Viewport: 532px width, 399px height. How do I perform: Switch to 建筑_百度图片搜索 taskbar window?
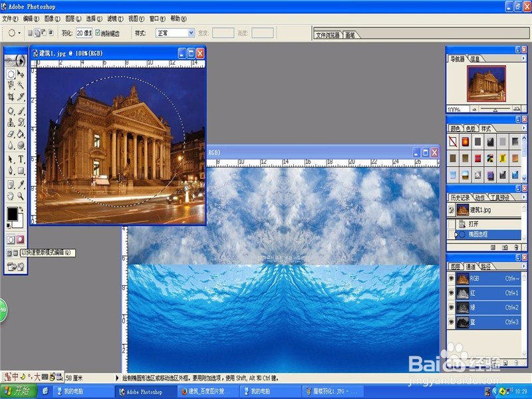207,392
